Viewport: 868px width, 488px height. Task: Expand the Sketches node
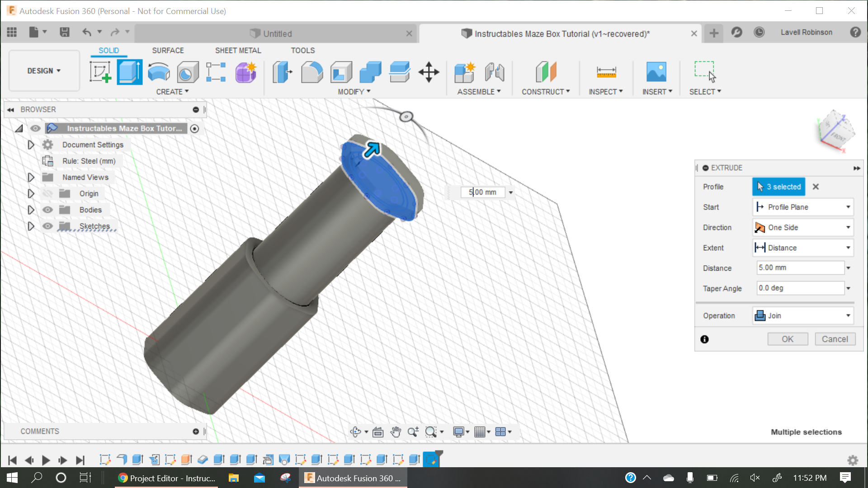click(x=31, y=226)
